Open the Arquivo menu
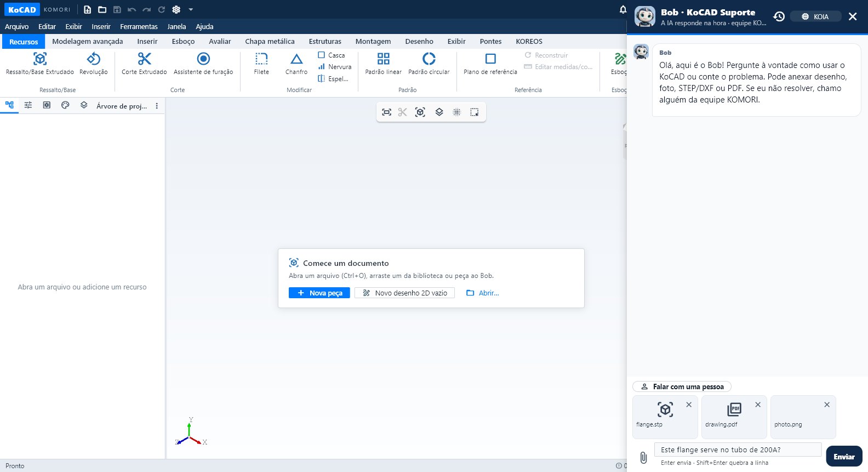Image resolution: width=868 pixels, height=472 pixels. tap(17, 26)
